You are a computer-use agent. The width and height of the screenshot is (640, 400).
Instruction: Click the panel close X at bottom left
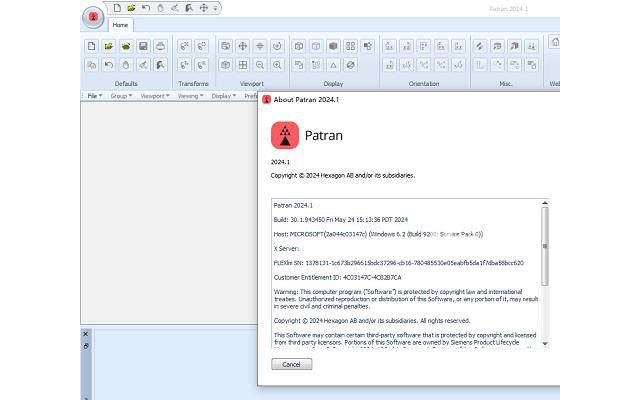pos(85,334)
